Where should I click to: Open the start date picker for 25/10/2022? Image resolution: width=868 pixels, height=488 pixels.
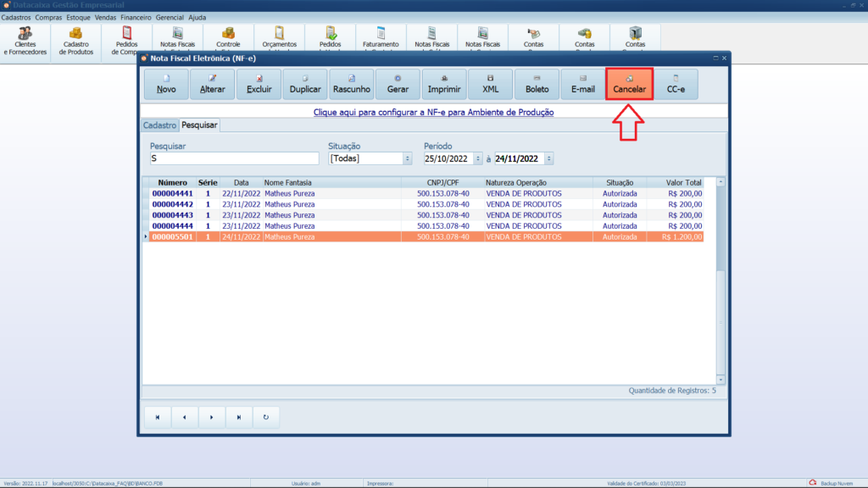pos(478,158)
